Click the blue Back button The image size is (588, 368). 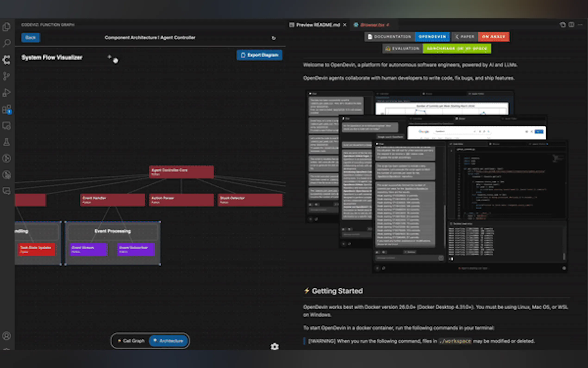click(30, 38)
